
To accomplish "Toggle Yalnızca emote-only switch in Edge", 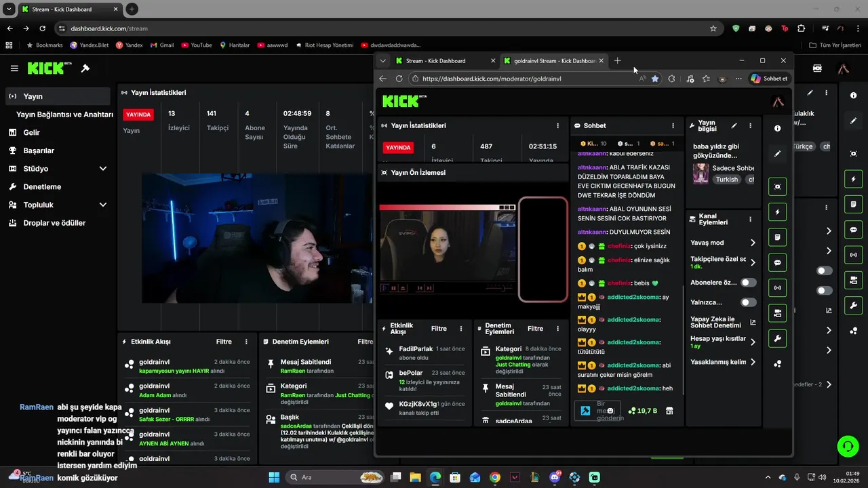I will coord(748,302).
